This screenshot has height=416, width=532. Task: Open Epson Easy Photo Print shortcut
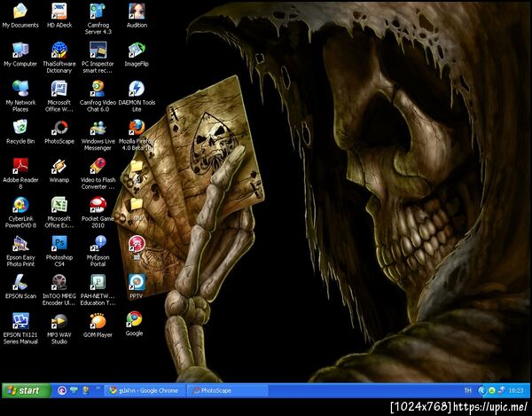[x=20, y=251]
